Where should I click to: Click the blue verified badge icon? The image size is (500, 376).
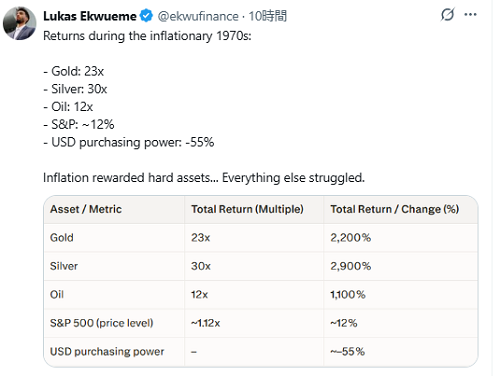pyautogui.click(x=146, y=16)
